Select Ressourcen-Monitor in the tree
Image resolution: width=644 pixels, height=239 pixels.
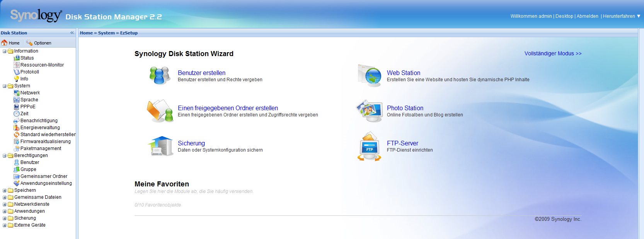[x=42, y=65]
